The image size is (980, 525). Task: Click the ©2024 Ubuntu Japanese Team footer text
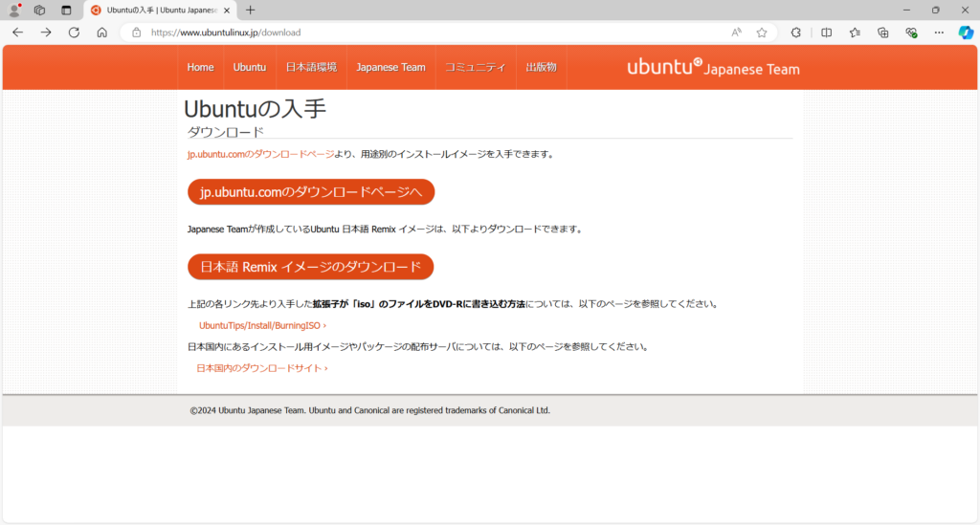click(x=370, y=411)
